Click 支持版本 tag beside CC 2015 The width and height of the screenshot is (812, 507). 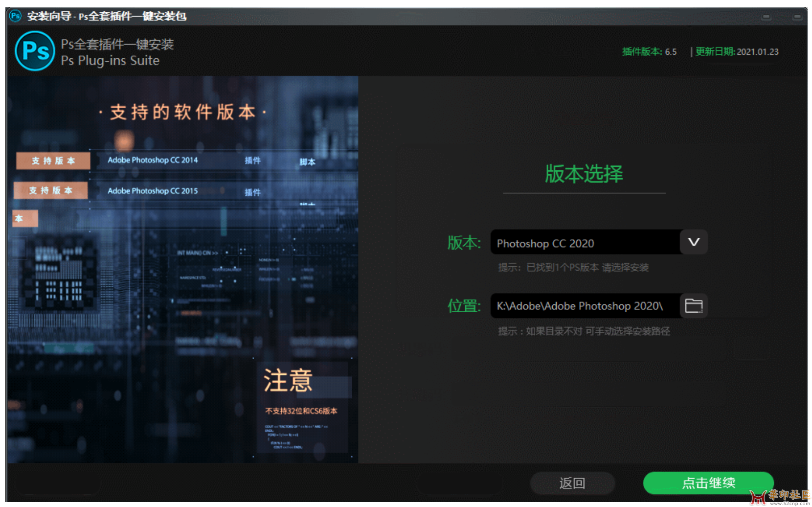(x=51, y=190)
